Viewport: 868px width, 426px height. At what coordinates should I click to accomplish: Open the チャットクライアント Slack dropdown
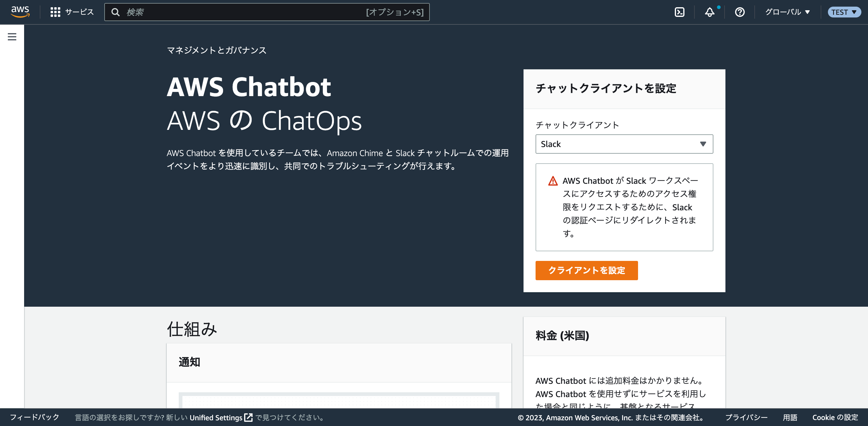(x=624, y=144)
